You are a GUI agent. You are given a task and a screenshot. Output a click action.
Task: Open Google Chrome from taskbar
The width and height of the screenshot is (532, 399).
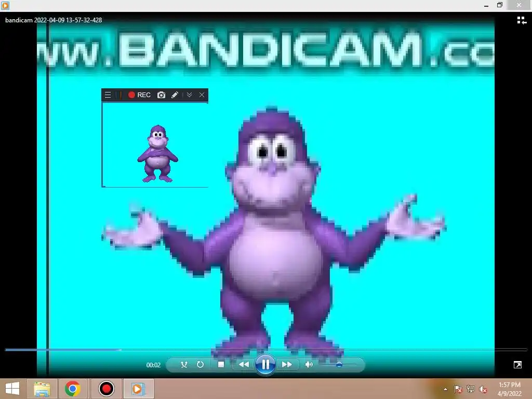click(73, 389)
